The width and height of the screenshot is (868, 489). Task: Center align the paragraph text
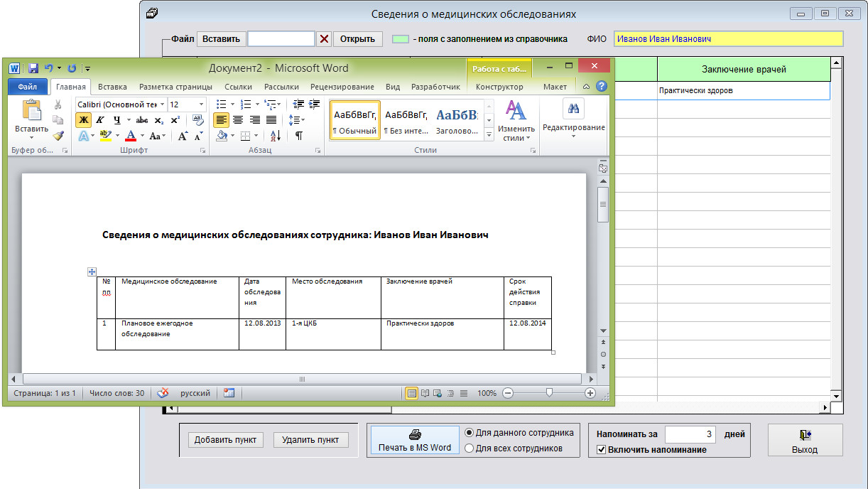tap(238, 120)
